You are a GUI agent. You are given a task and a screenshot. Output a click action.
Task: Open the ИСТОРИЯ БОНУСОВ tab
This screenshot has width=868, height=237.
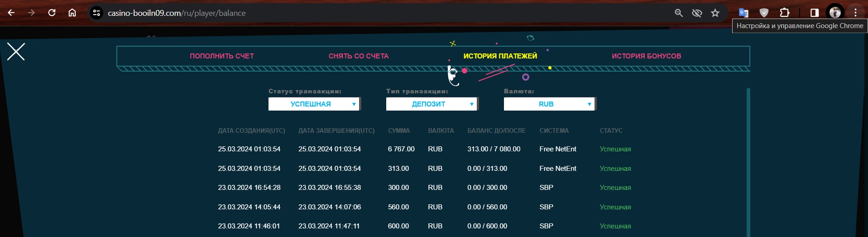tap(647, 56)
